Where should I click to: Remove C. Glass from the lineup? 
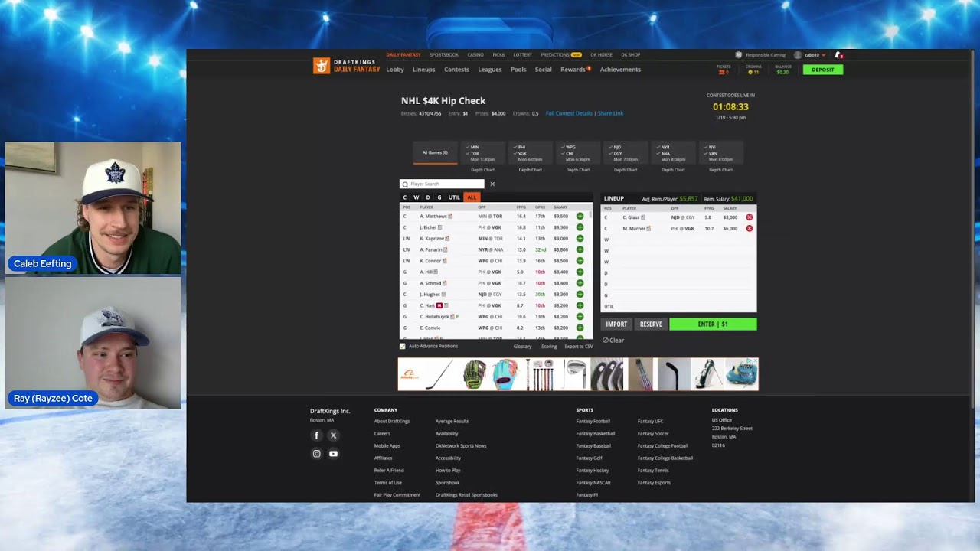pyautogui.click(x=749, y=217)
